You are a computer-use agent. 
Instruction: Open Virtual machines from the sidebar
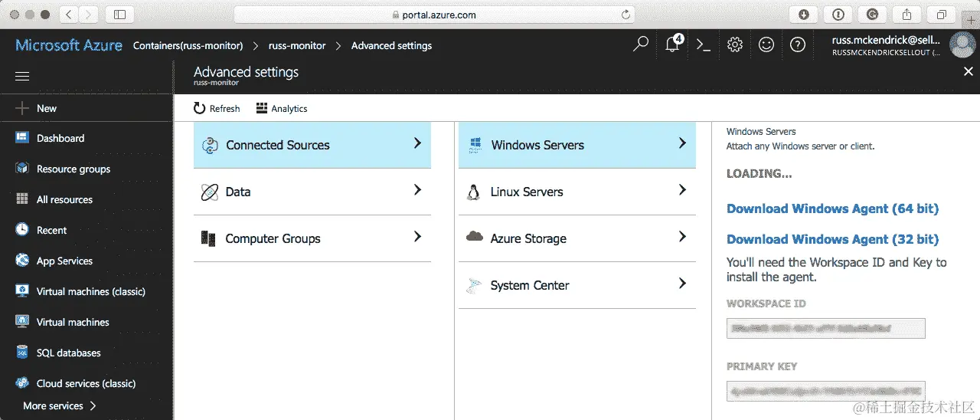tap(73, 322)
